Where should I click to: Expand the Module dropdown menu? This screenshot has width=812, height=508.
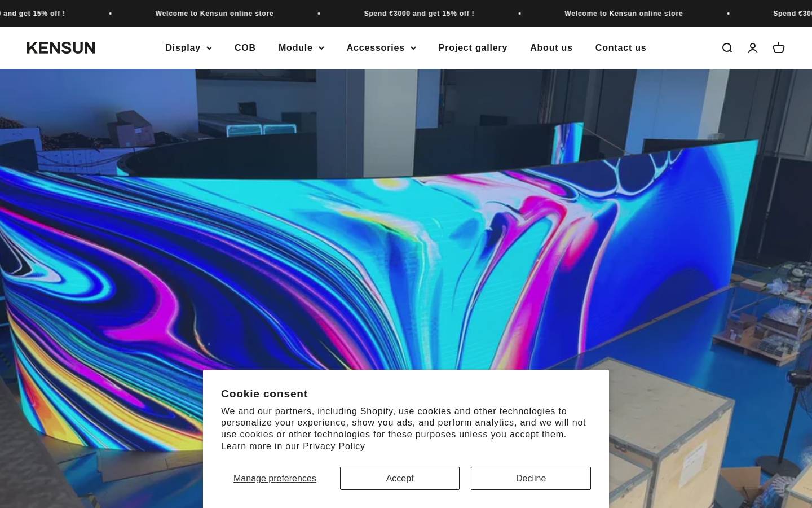[x=301, y=48]
